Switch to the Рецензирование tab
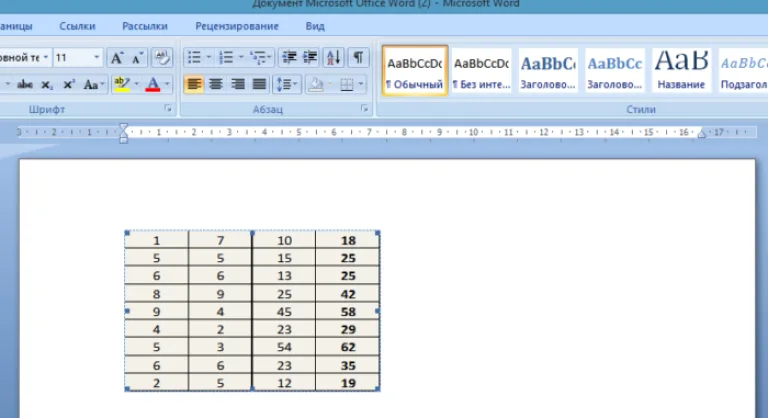 [237, 26]
